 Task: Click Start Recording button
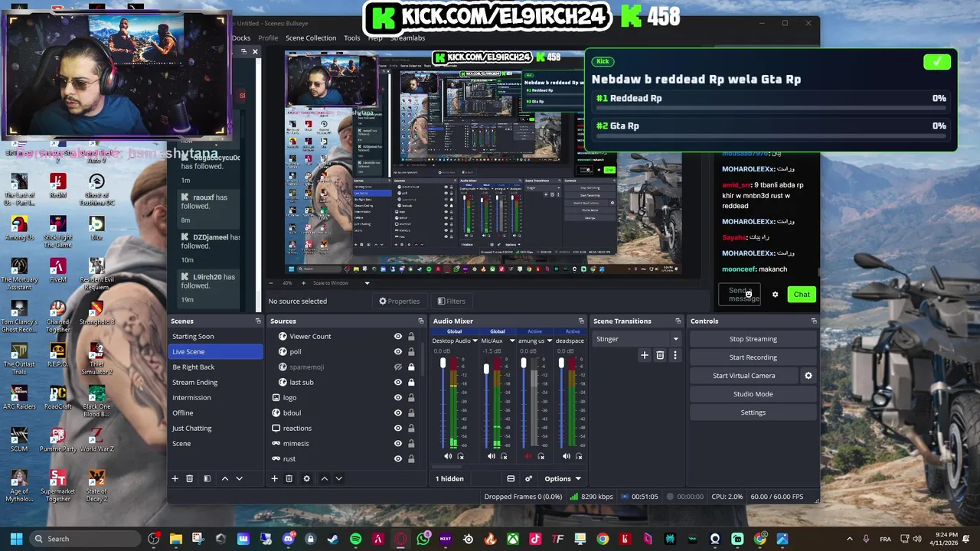[753, 357]
